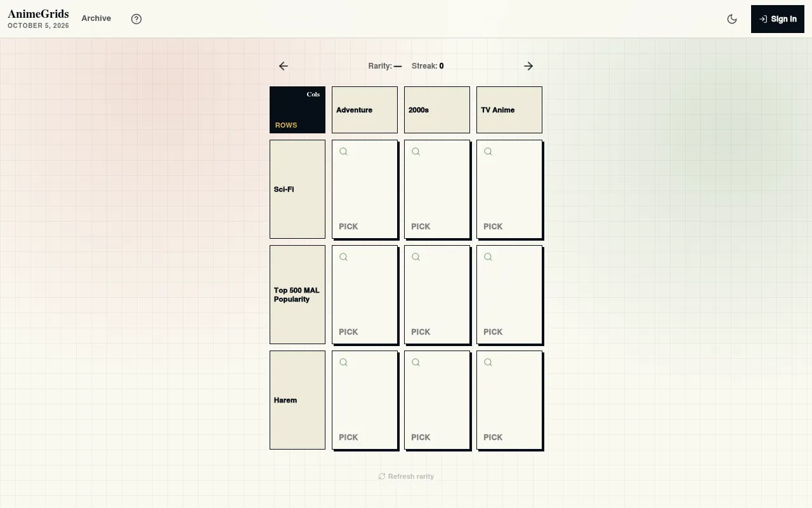Pick anime for Harem and Adventure cell

[x=365, y=400]
